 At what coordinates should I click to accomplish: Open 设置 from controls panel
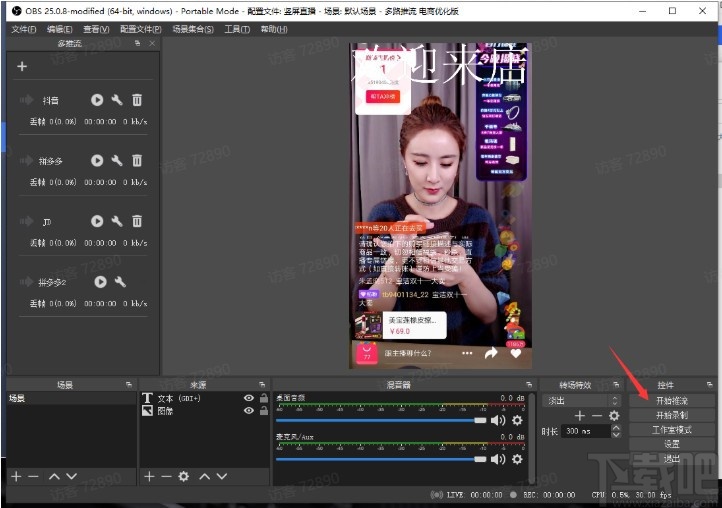[x=671, y=444]
